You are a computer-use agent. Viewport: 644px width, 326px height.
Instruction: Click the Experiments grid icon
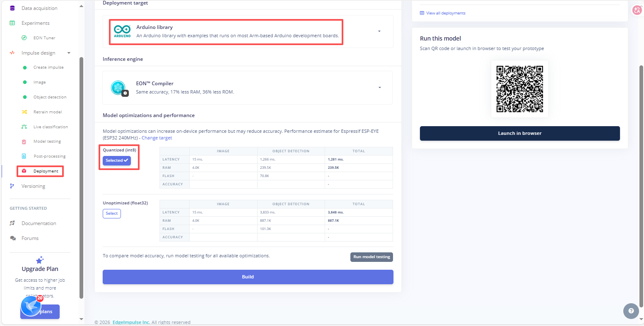[x=12, y=23]
